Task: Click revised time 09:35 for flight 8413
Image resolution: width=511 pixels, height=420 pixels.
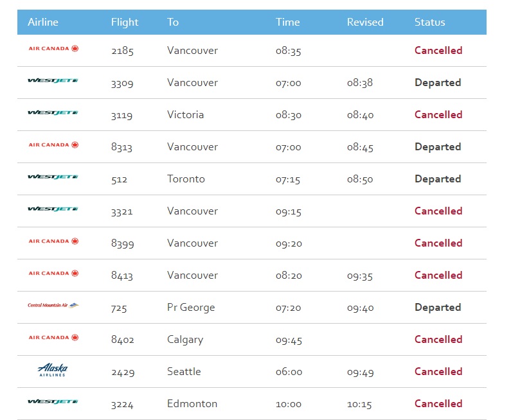Action: click(x=360, y=276)
